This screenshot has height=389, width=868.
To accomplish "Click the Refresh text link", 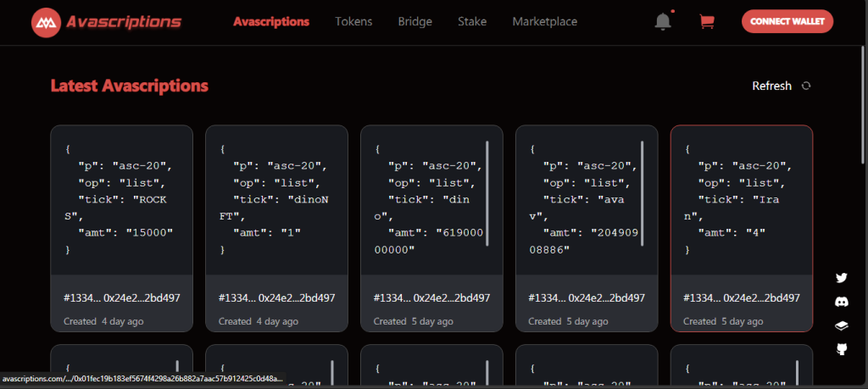I will tap(771, 86).
